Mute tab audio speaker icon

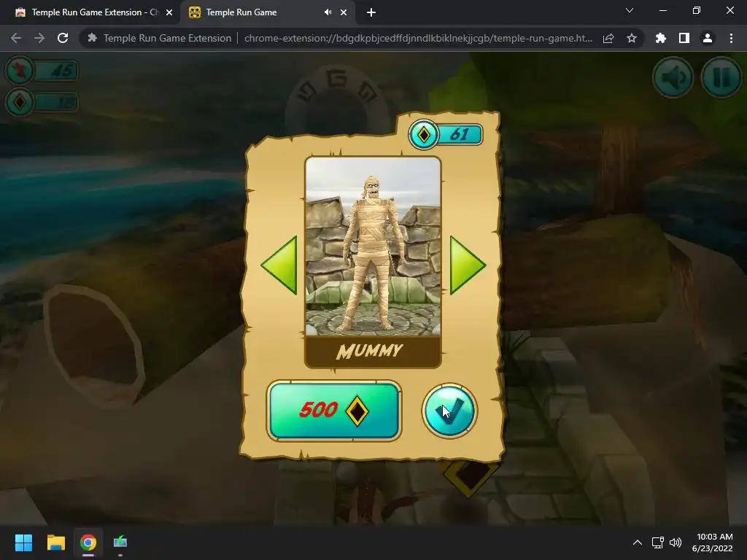coord(328,12)
